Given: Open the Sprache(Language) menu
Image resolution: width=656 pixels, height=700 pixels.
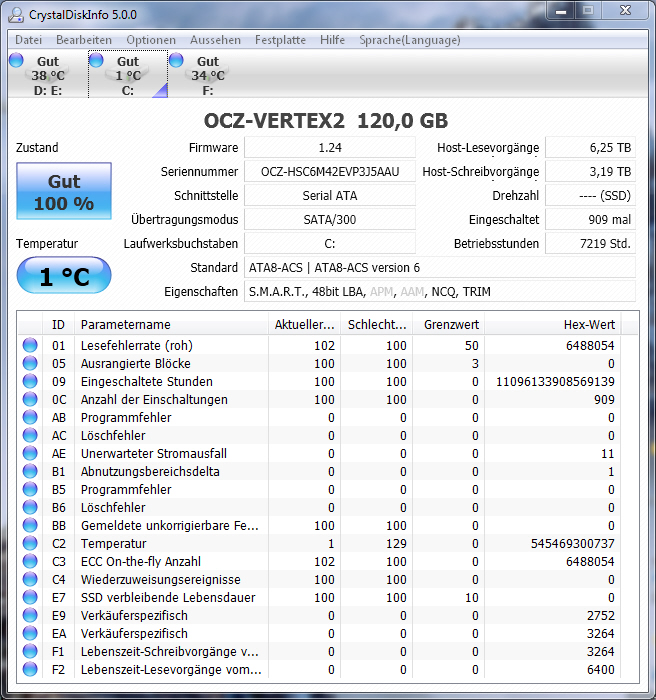Looking at the screenshot, I should point(409,40).
